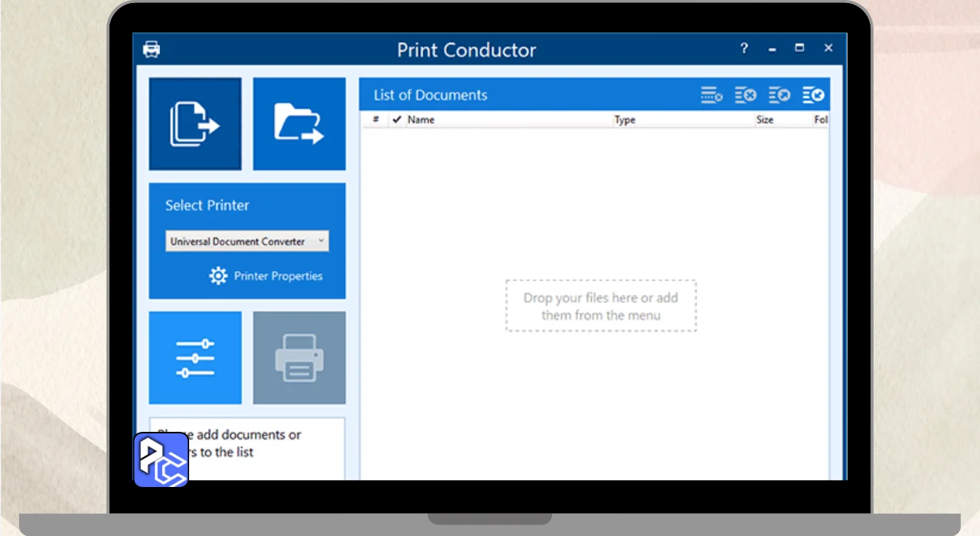Click the Print Conductor title text
Screen dimensions: 980x536
click(466, 50)
